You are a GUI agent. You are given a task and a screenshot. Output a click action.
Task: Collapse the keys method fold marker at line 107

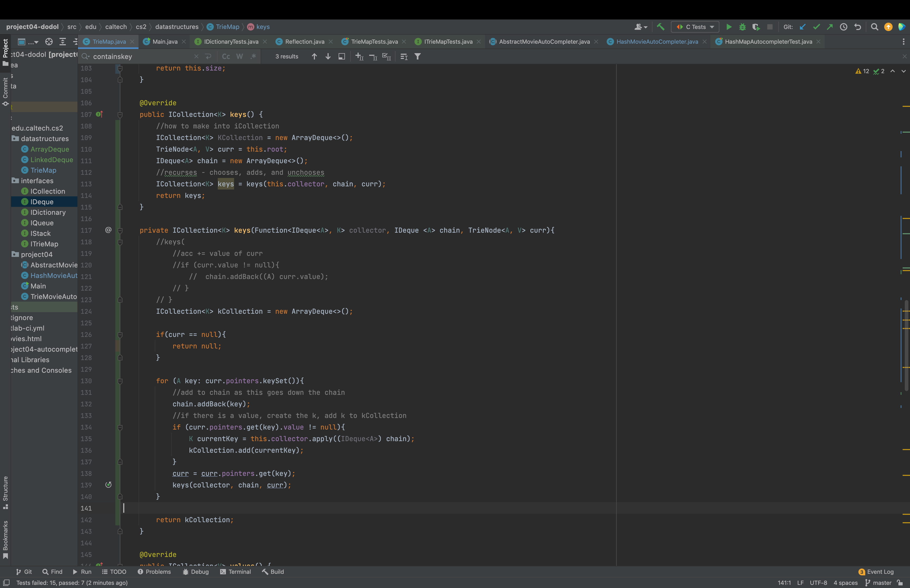[x=120, y=114]
